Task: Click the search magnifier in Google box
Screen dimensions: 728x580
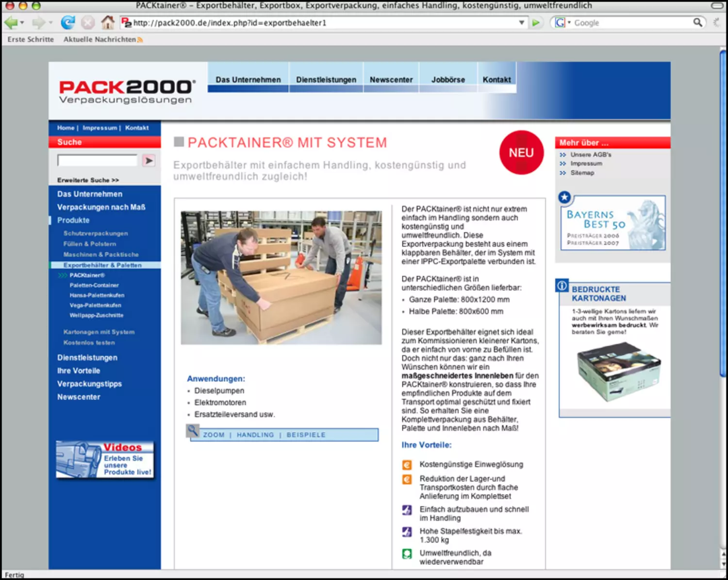Action: (697, 22)
